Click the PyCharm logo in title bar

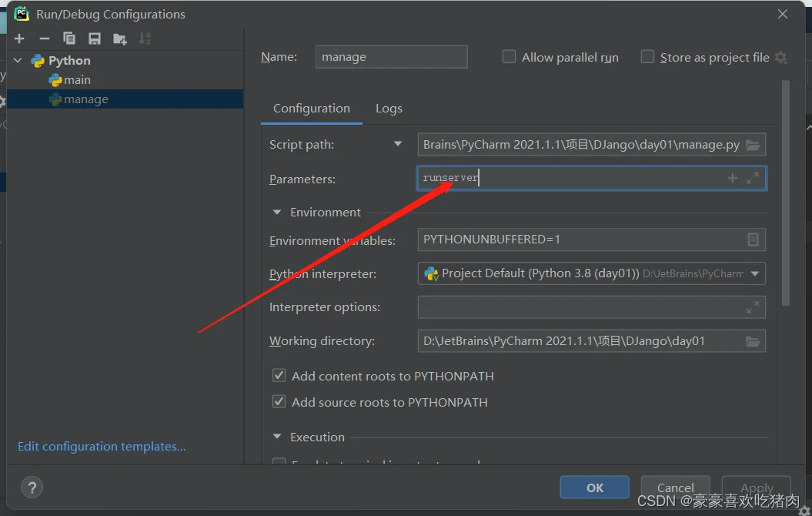[x=22, y=13]
